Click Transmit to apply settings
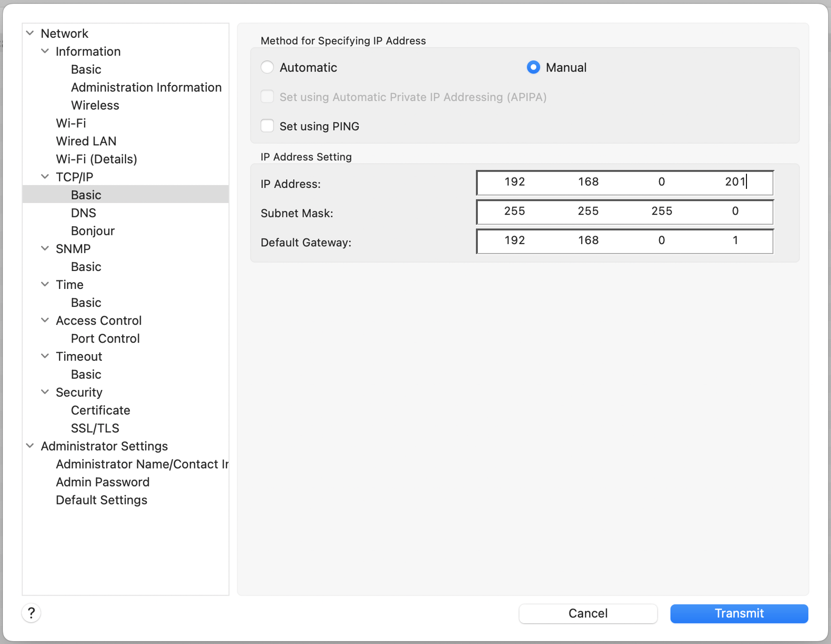This screenshot has width=831, height=644. 739,613
